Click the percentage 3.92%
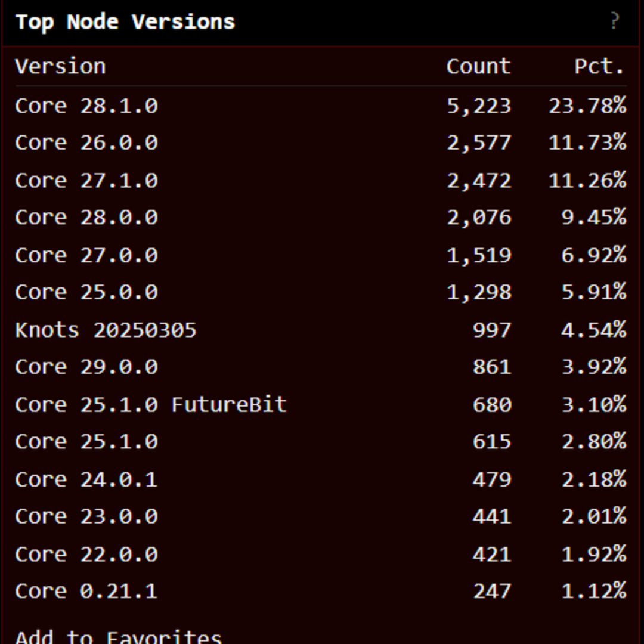The image size is (644, 644). (594, 366)
